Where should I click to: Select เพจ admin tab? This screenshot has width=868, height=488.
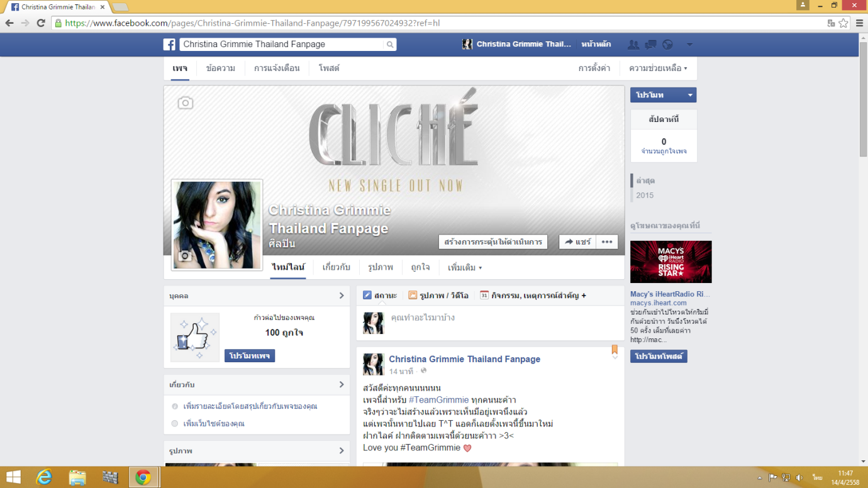pos(180,68)
